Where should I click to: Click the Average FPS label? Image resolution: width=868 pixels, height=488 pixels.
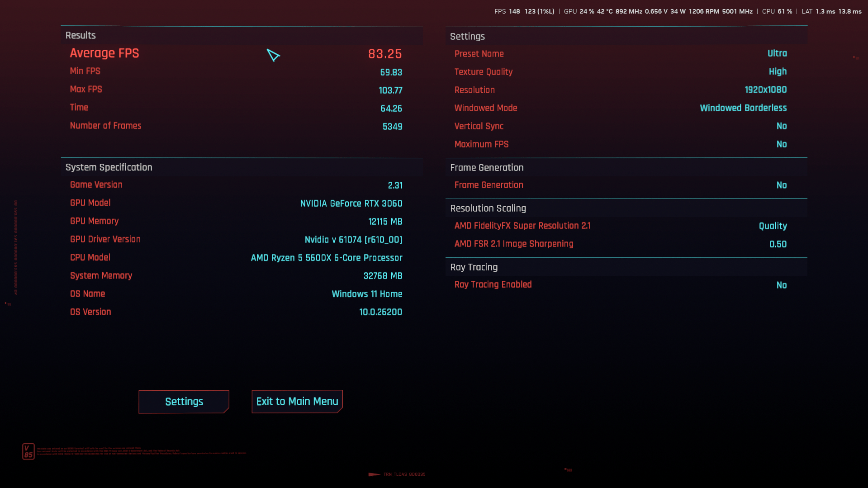[x=104, y=53]
